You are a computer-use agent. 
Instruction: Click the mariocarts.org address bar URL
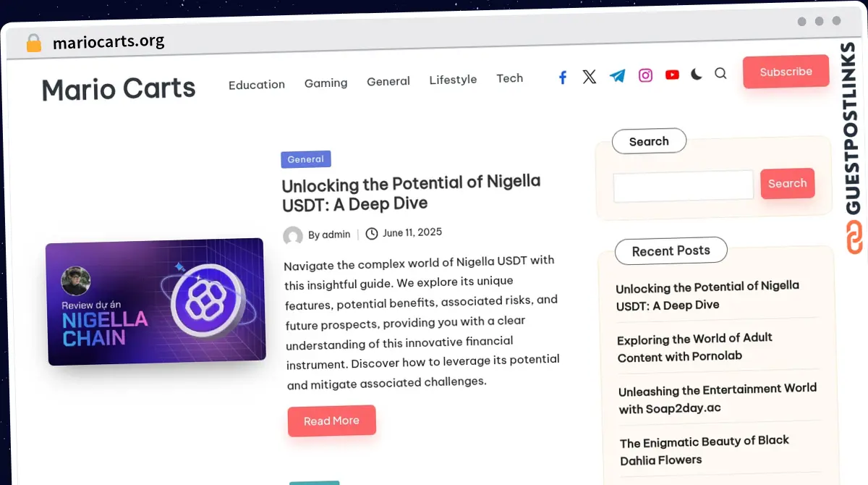(109, 42)
